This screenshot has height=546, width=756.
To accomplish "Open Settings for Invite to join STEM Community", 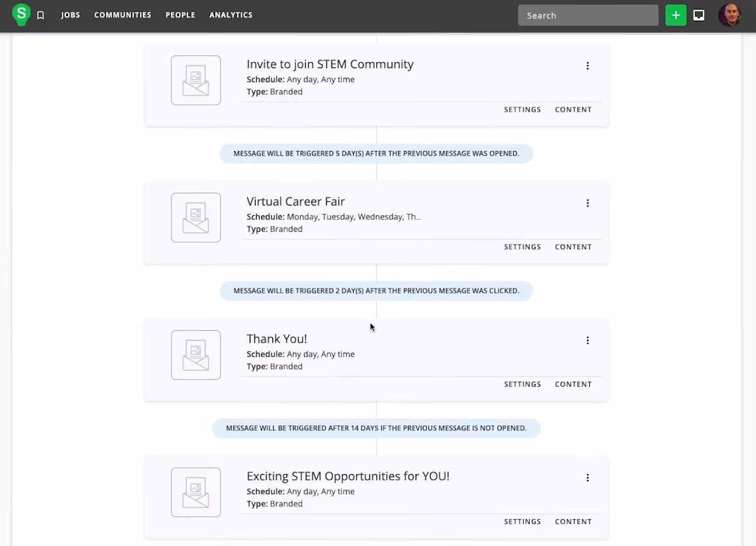I will 522,109.
